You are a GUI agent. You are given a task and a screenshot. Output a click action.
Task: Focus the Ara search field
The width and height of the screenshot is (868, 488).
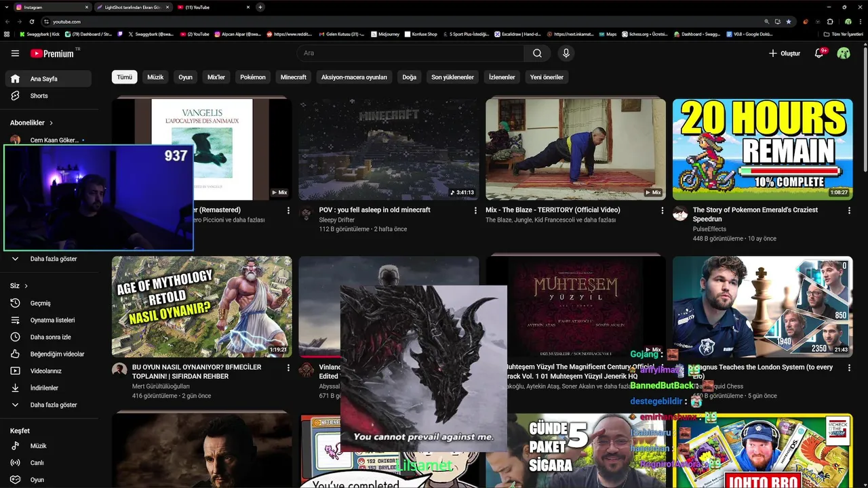[410, 54]
